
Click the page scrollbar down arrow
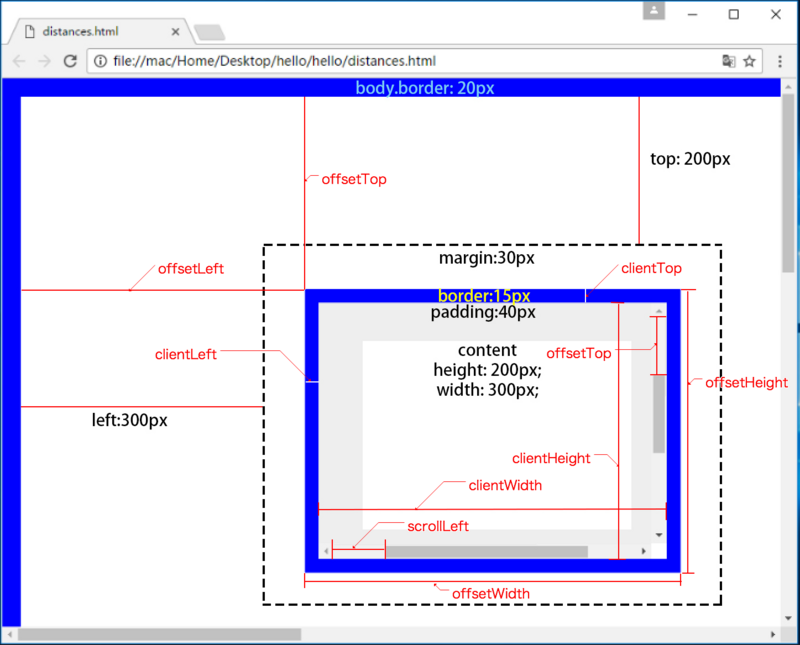pos(788,618)
